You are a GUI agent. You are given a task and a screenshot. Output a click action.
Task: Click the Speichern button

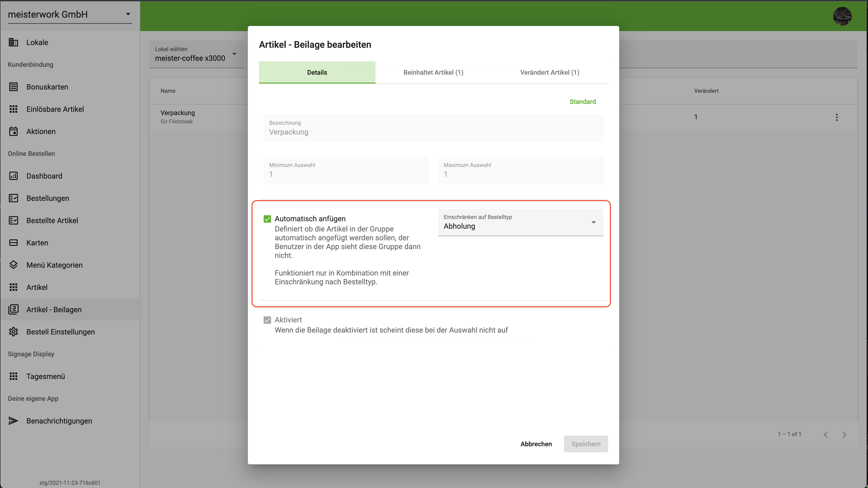586,444
